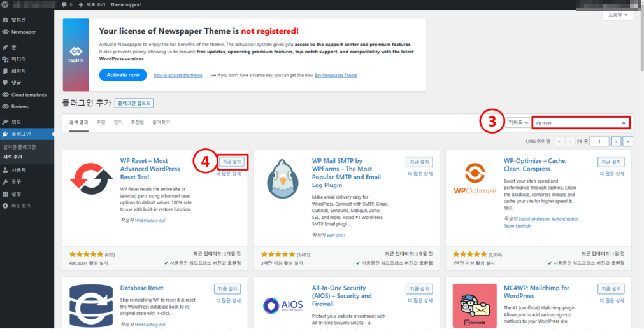The image size is (644, 329).
Task: Install the WP Reset plugin with 지금 설치
Action: coord(232,162)
